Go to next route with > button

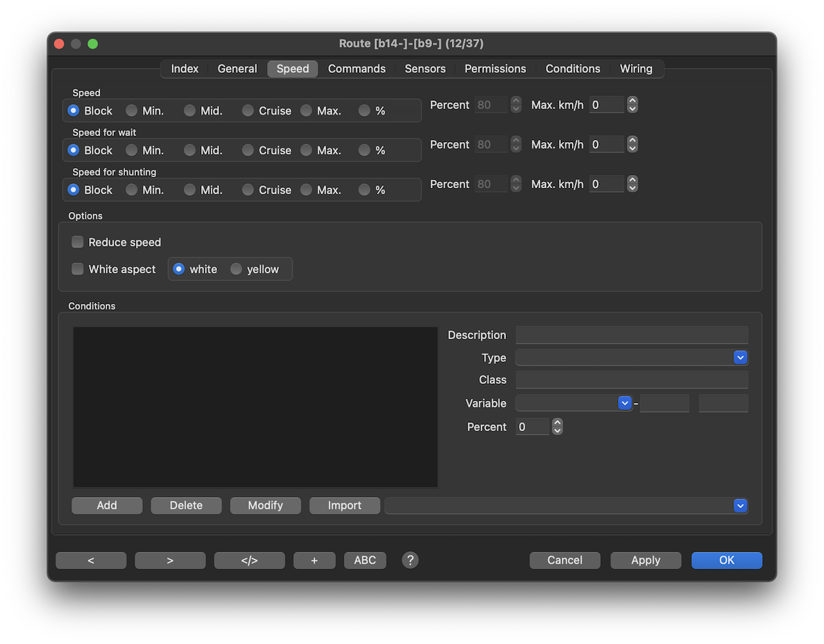tap(170, 560)
